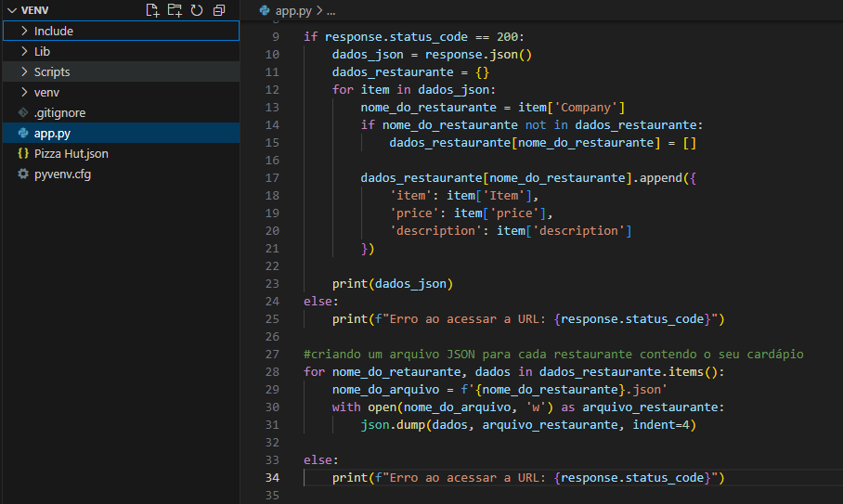Viewport: 843px width, 504px height.
Task: Click the 'else:' keyword on line 33
Action: tap(321, 460)
